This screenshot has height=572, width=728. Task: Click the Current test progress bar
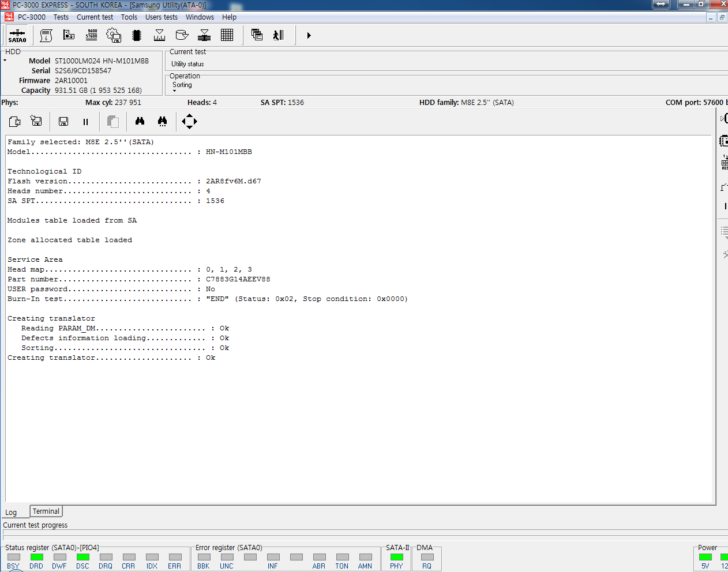point(363,532)
